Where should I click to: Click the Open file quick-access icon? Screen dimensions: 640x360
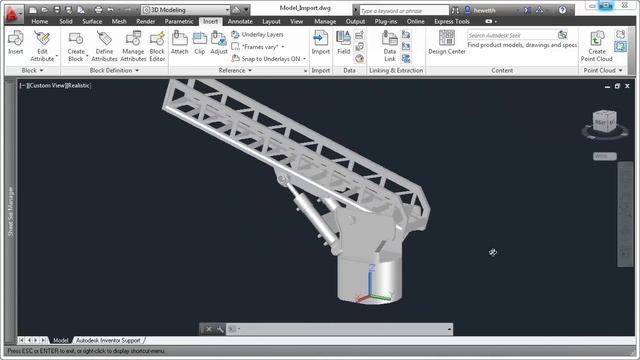(x=44, y=10)
